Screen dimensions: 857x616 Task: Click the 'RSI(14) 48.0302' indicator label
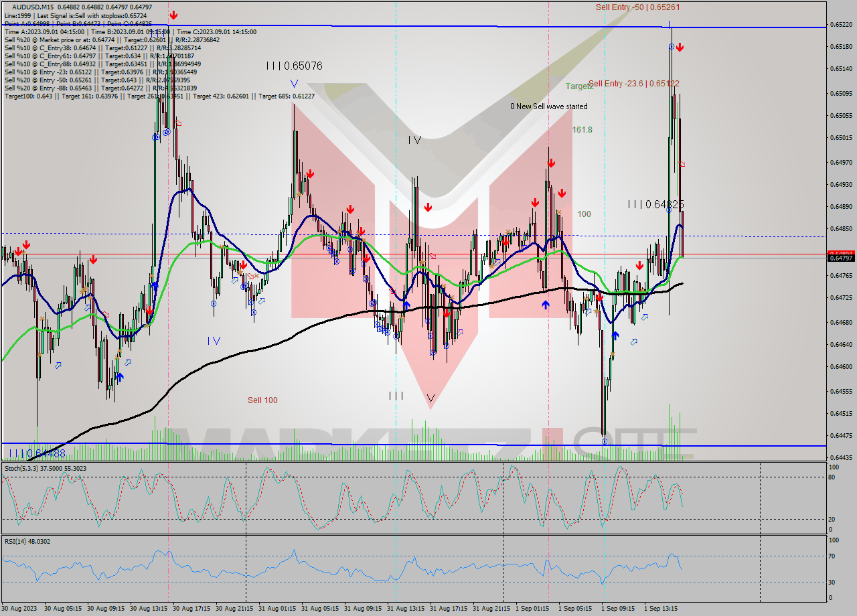pyautogui.click(x=27, y=541)
